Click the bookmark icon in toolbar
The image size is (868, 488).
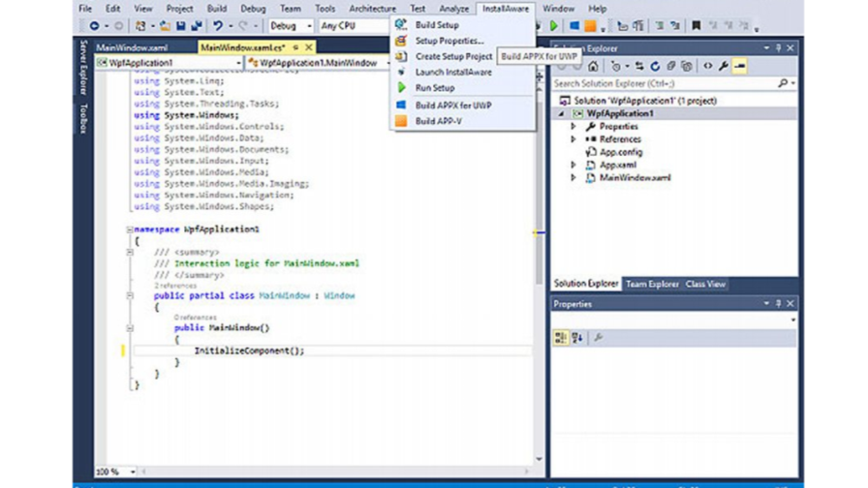tap(696, 26)
